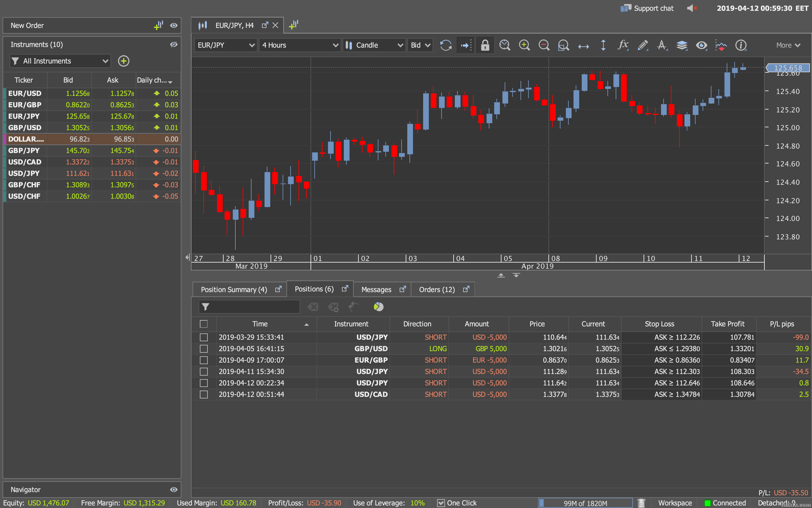Click the New Order panel title
812x508 pixels.
[x=27, y=25]
